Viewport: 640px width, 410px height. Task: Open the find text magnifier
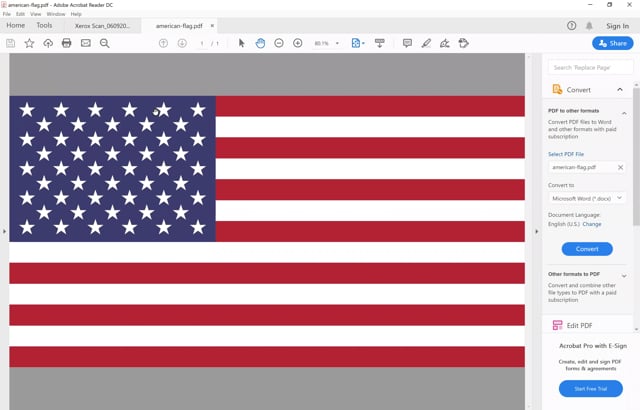coord(104,43)
